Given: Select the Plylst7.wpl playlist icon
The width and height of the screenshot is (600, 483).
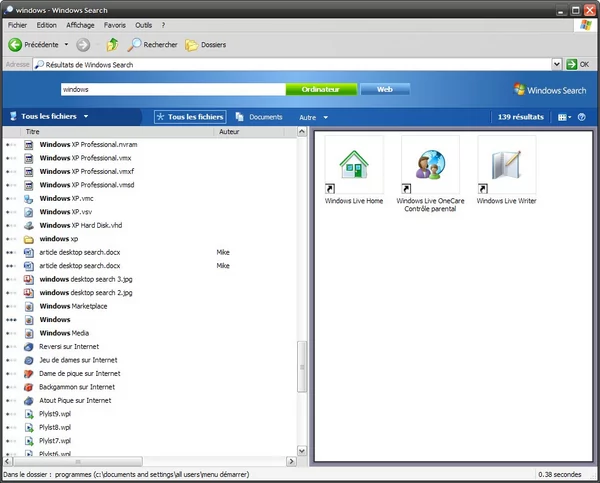Looking at the screenshot, I should [29, 441].
